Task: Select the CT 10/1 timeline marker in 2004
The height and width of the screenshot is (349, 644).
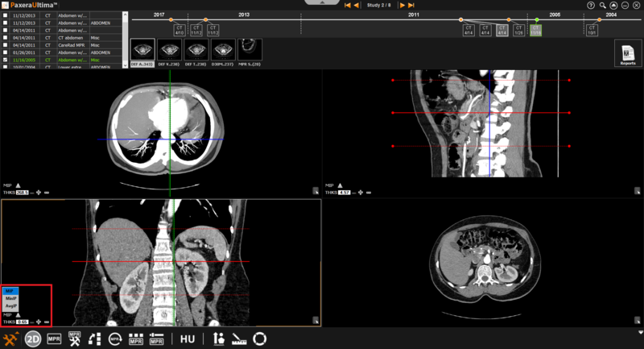Action: (592, 31)
